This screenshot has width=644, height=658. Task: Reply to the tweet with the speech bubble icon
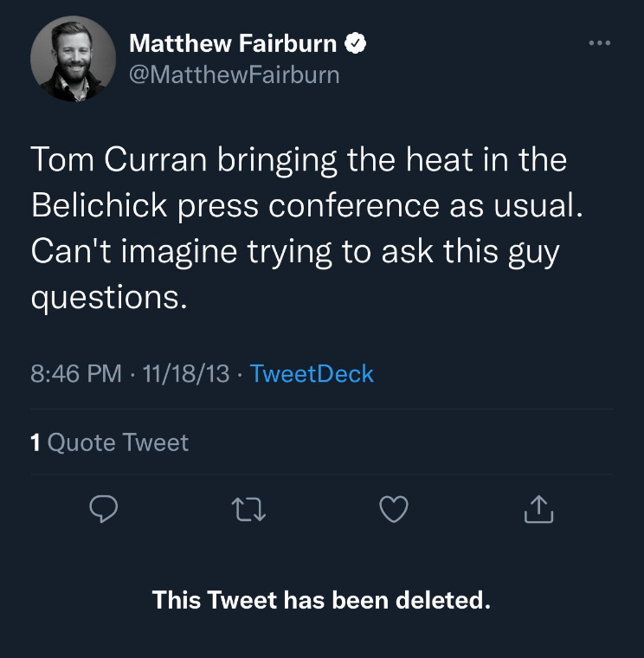point(104,510)
